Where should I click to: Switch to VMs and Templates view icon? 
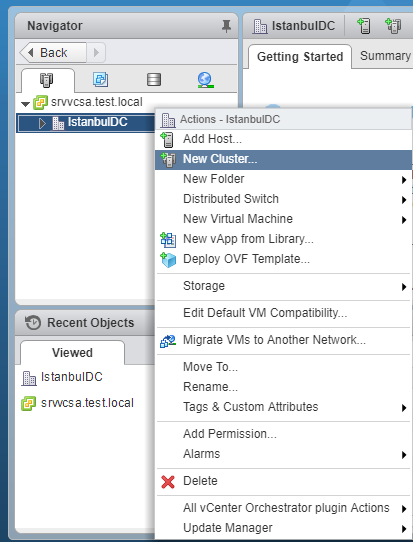pyautogui.click(x=101, y=80)
